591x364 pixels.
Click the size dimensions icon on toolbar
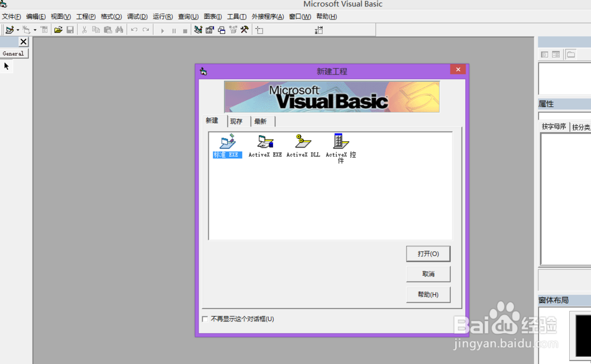[x=319, y=30]
